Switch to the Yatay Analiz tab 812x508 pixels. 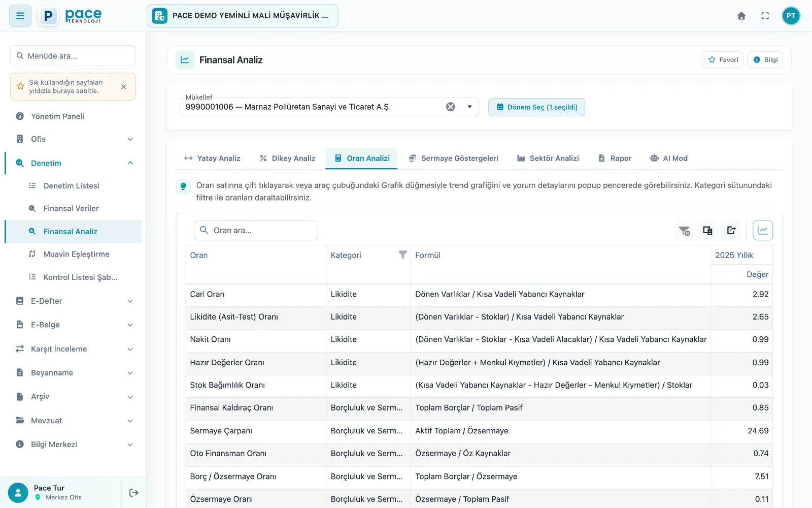[212, 158]
